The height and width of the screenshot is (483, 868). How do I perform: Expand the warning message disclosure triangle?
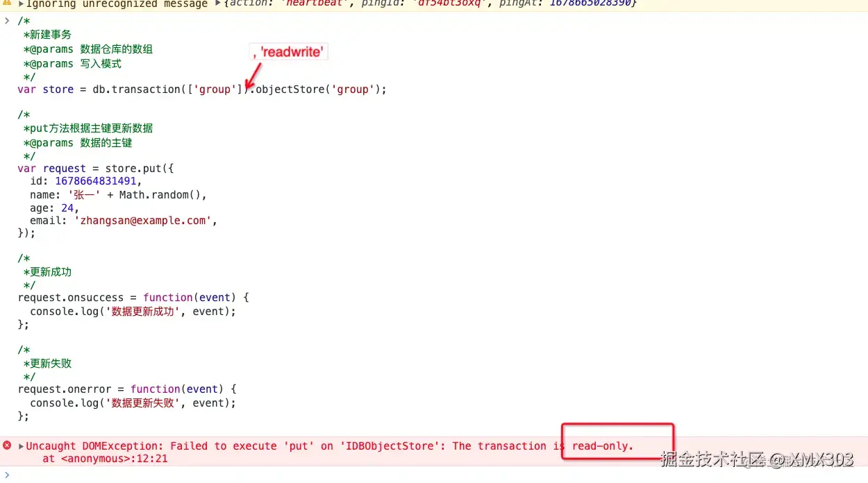[21, 3]
